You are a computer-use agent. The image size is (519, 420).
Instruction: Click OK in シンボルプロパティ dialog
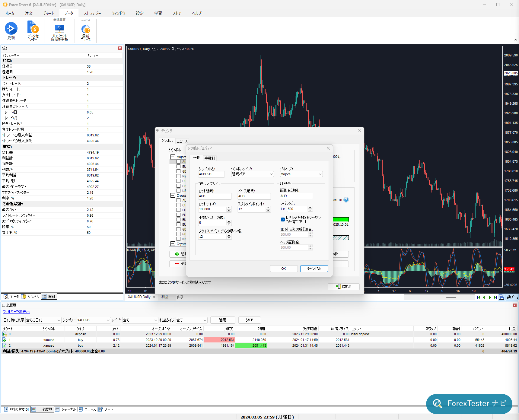click(x=284, y=269)
